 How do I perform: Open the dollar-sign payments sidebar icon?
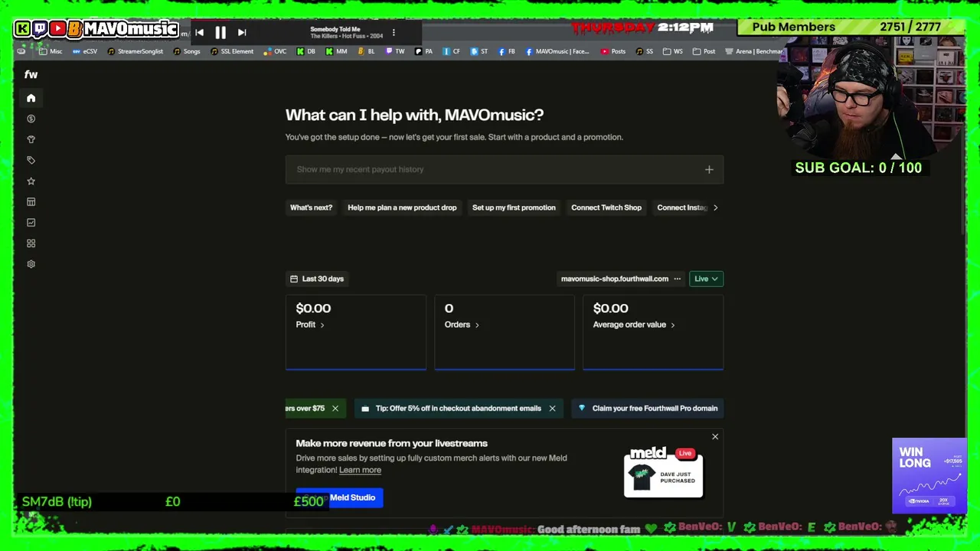[31, 119]
